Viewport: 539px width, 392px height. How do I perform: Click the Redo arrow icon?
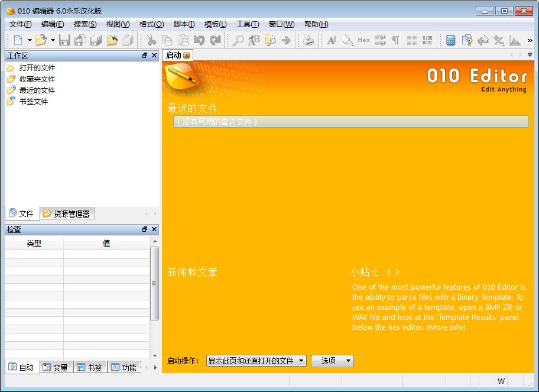215,40
